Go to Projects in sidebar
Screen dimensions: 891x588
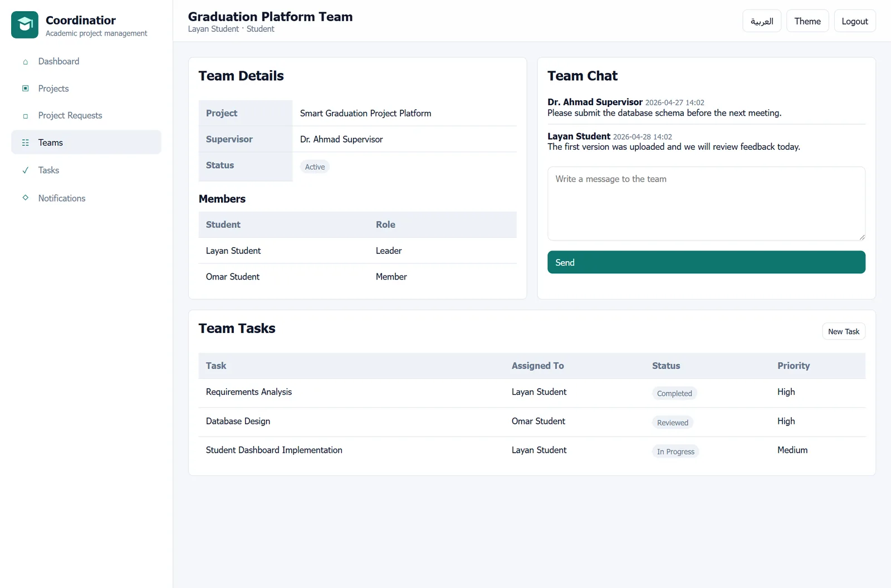(86, 89)
